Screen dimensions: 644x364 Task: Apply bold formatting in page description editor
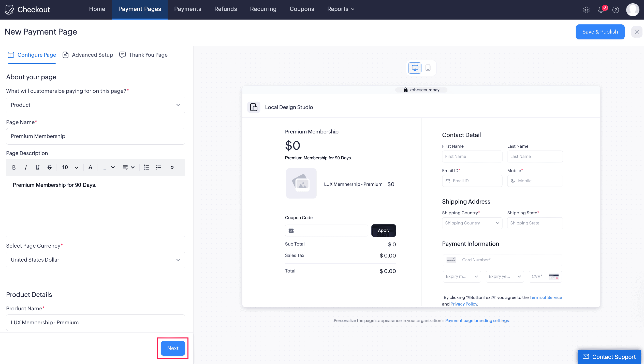14,167
